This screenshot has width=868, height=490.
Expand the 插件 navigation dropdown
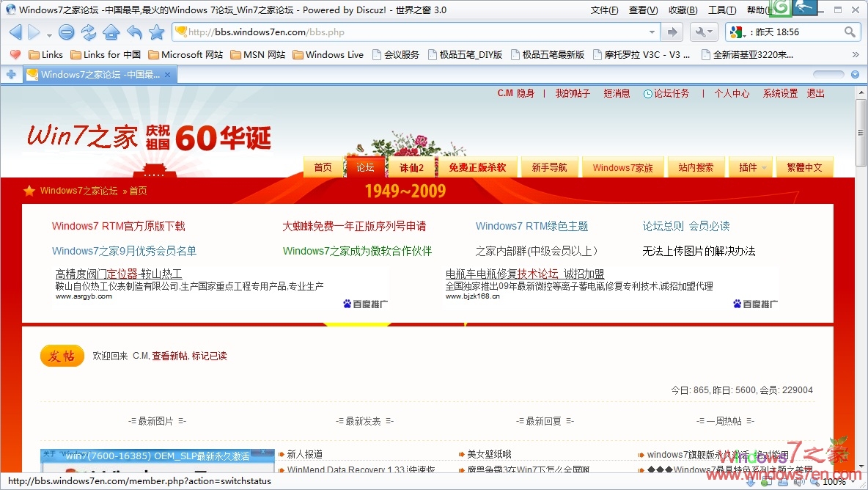764,167
